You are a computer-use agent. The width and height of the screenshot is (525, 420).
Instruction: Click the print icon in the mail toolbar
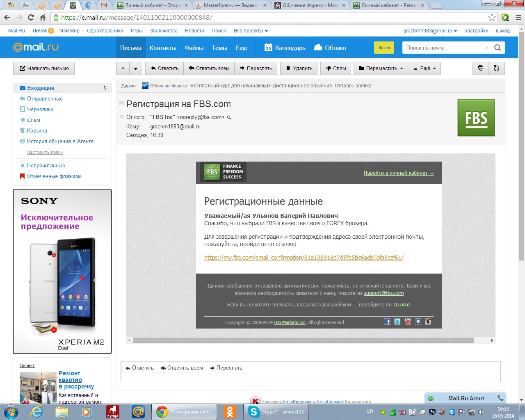click(x=481, y=68)
